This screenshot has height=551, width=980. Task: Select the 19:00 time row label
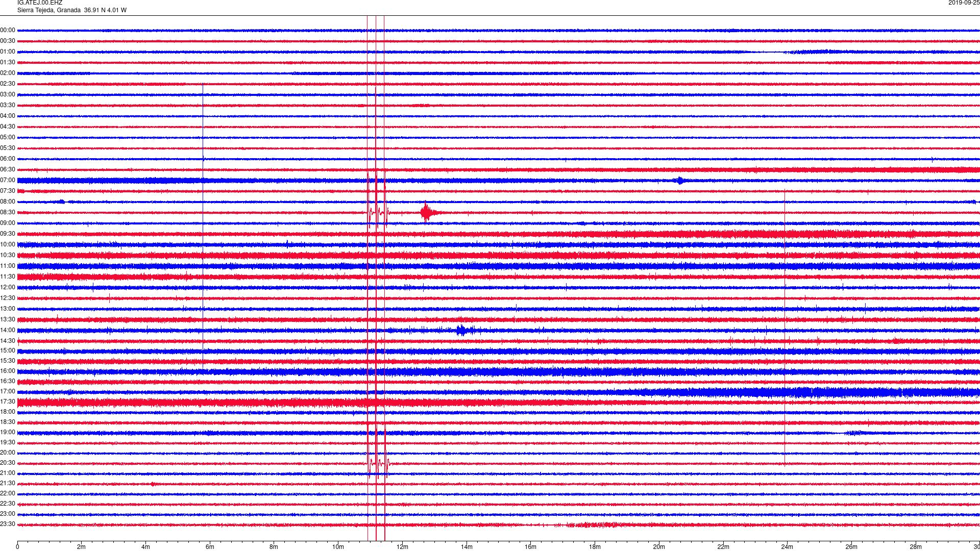tap(8, 433)
